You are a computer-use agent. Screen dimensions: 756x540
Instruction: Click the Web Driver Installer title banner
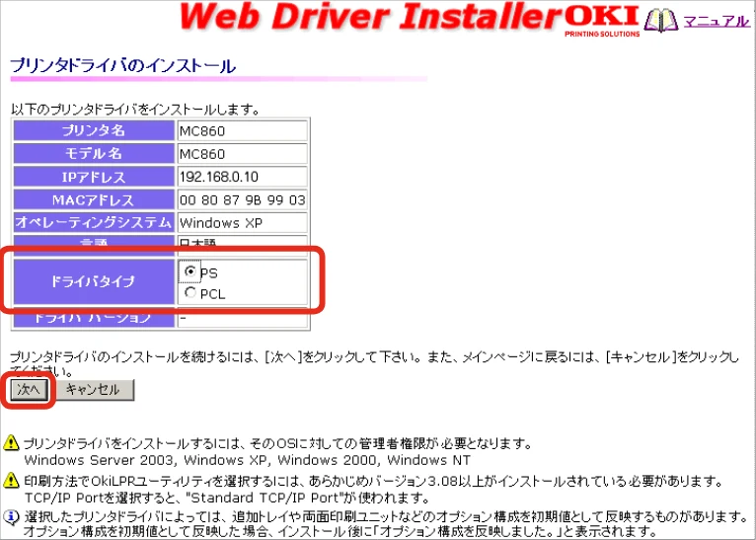point(370,18)
